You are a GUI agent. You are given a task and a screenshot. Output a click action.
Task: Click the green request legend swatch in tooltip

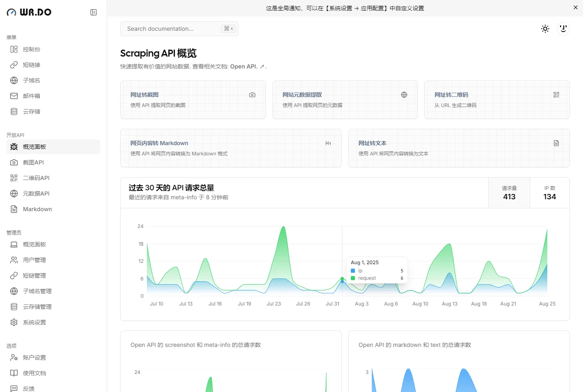(x=353, y=278)
